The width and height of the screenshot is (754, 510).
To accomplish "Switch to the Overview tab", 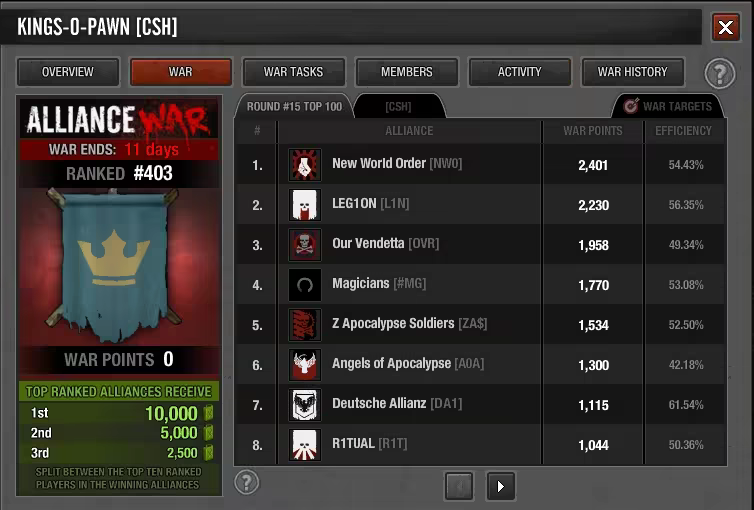I will [68, 72].
